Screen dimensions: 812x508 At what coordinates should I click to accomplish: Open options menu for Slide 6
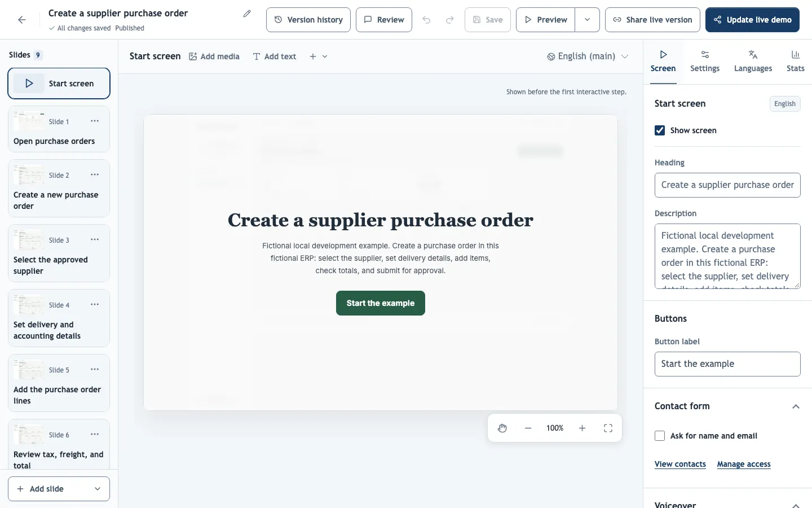[95, 435]
